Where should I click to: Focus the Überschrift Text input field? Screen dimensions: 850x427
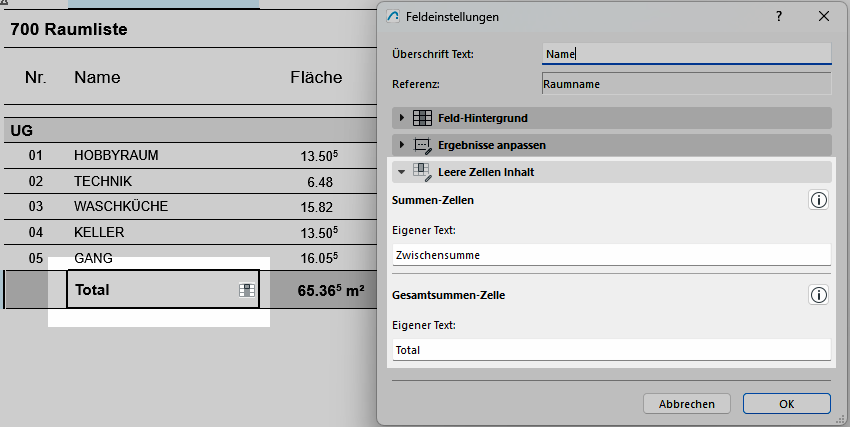tap(685, 54)
